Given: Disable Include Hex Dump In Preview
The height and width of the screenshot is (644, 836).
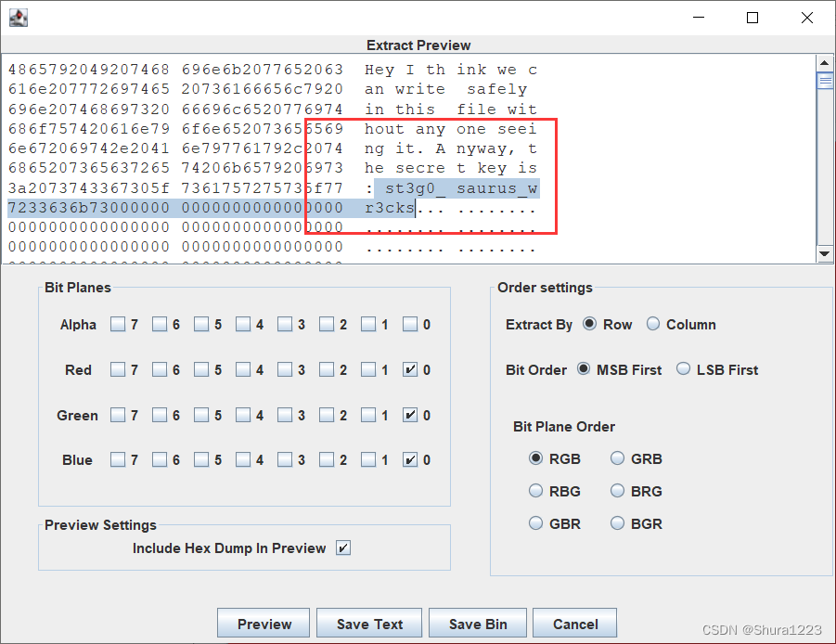Looking at the screenshot, I should tap(342, 547).
